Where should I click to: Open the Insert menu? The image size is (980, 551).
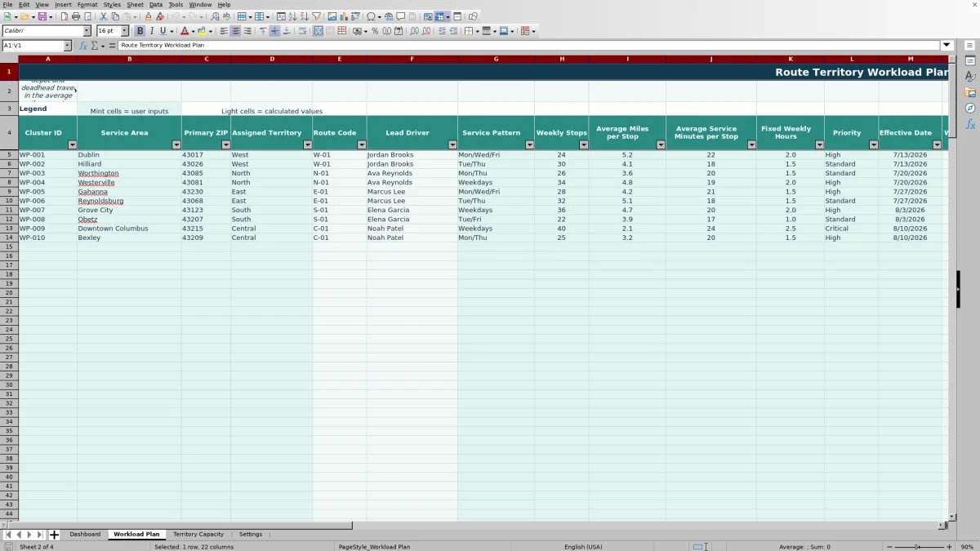pyautogui.click(x=63, y=5)
